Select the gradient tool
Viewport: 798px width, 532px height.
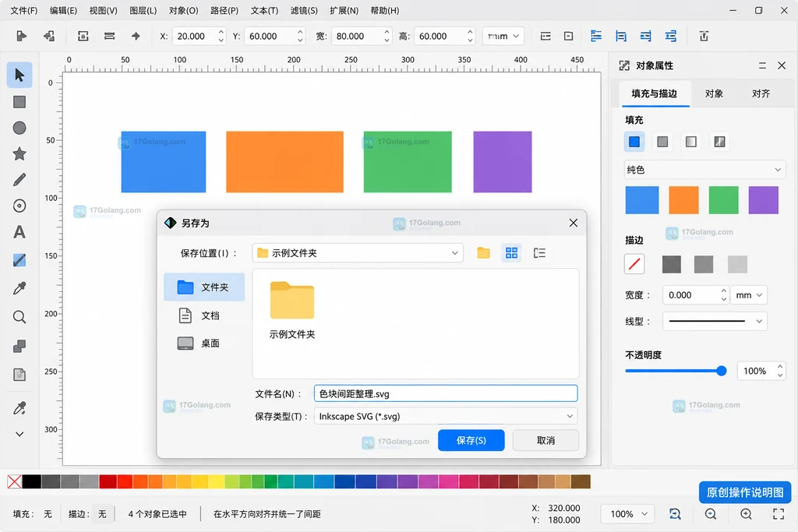tap(19, 260)
